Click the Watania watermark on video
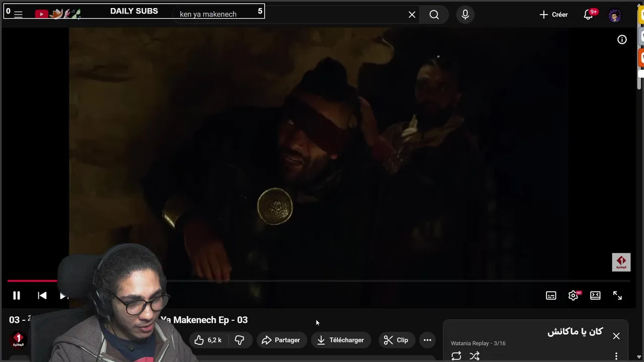Screen dimensions: 644x362 (621, 262)
